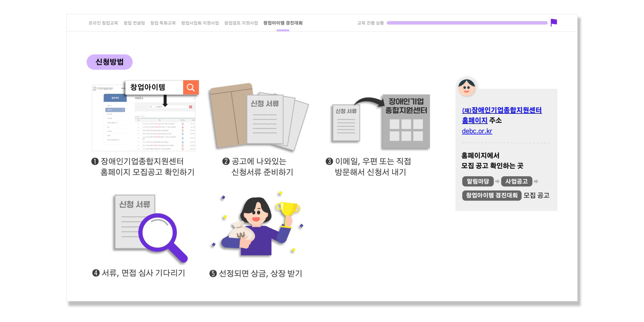Select the 창업 특화교육 tab
The image size is (644, 322).
click(x=163, y=23)
